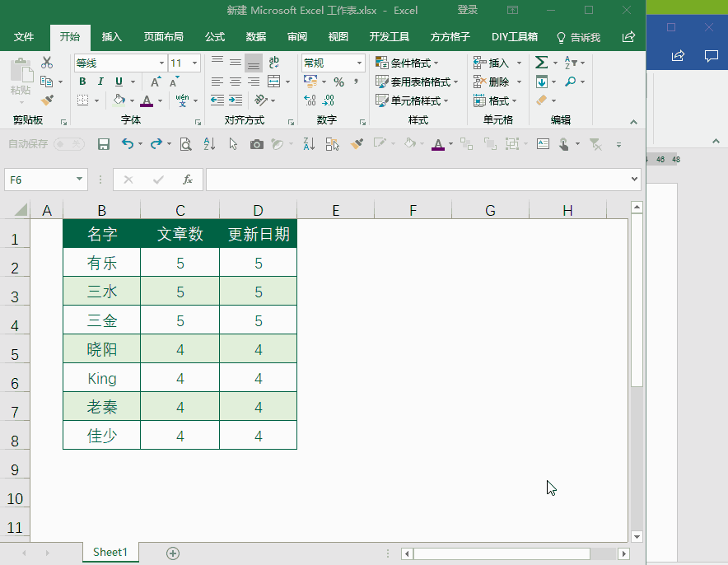Click comma style button
This screenshot has width=728, height=565.
(356, 82)
